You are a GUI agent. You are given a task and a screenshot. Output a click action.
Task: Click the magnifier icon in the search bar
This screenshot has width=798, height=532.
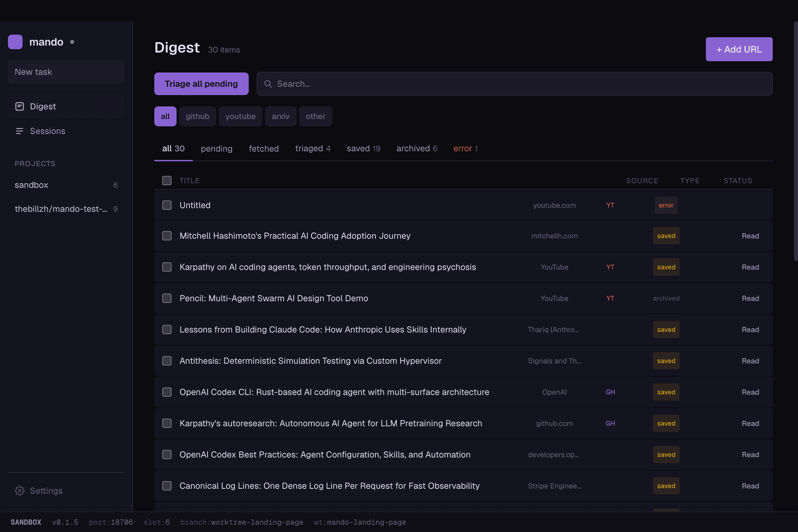(268, 83)
